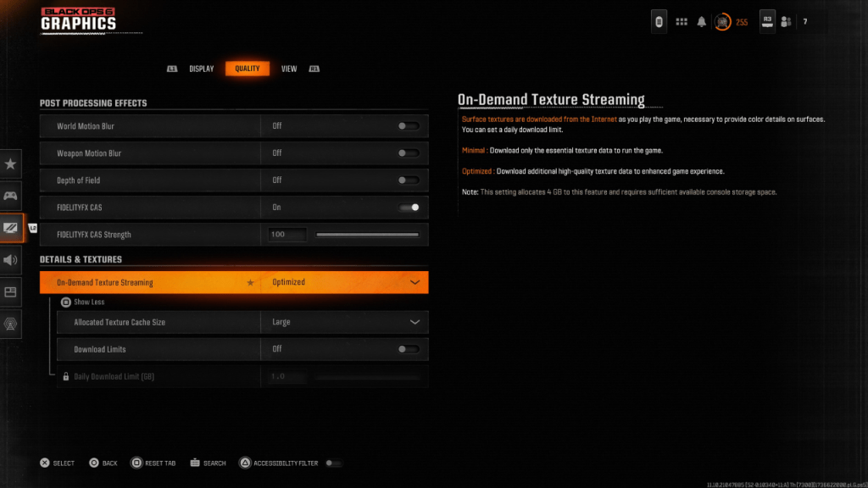Open the VIEW tab
This screenshot has width=868, height=488.
click(288, 69)
